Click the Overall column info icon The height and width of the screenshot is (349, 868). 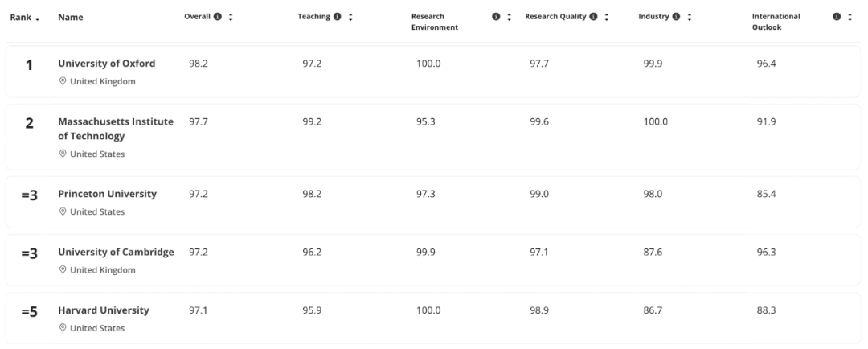pyautogui.click(x=219, y=17)
